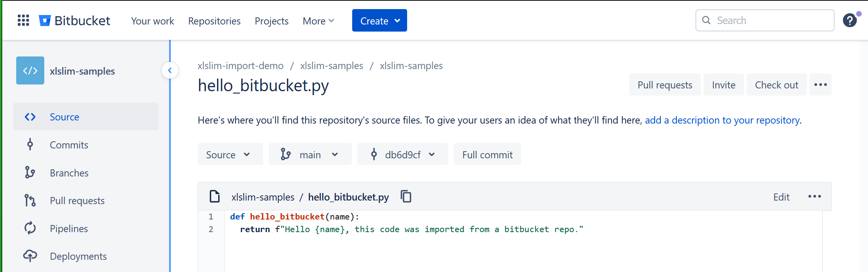Focus the Search input field

pos(765,21)
